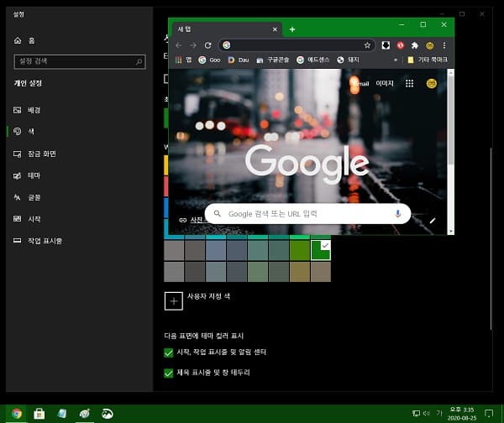Viewport: 504px width, 423px height.
Task: Open the 잠금 화면 settings page
Action: tap(34, 154)
